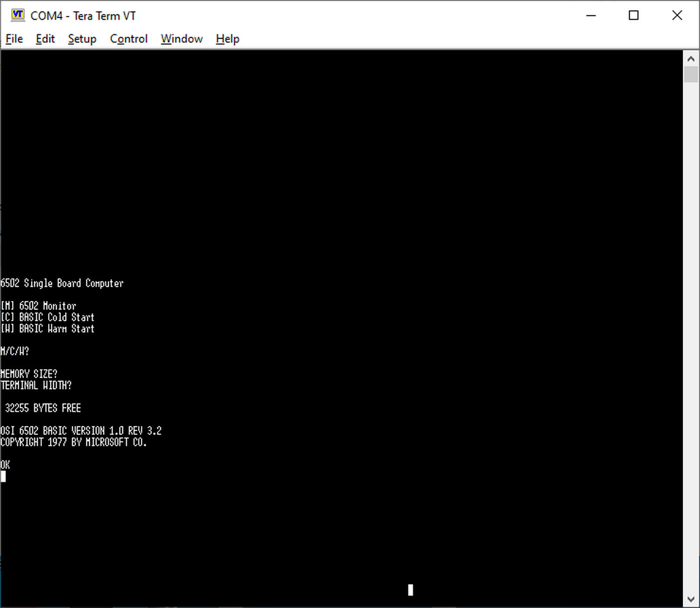
Task: Click the scrollbar up arrow
Action: click(691, 59)
